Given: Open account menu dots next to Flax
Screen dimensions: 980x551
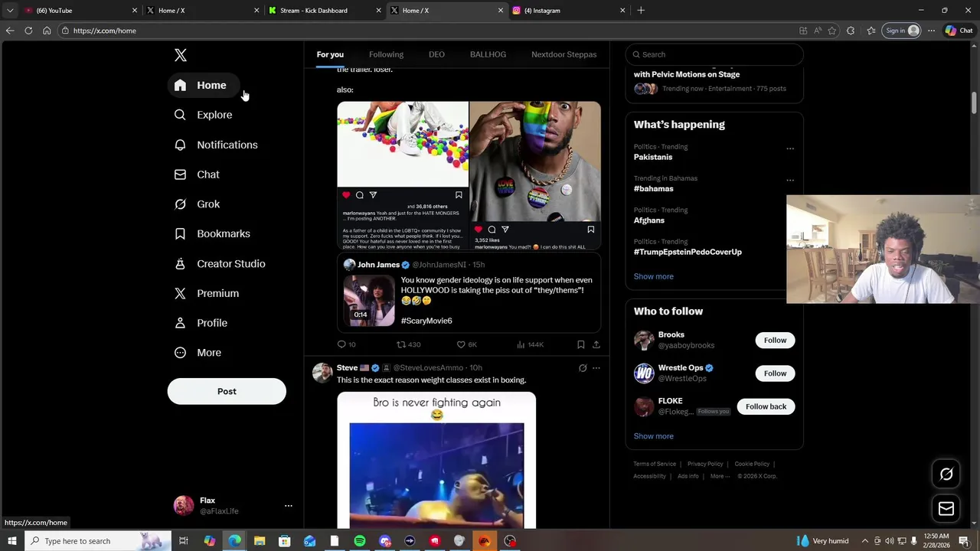Looking at the screenshot, I should 288,506.
